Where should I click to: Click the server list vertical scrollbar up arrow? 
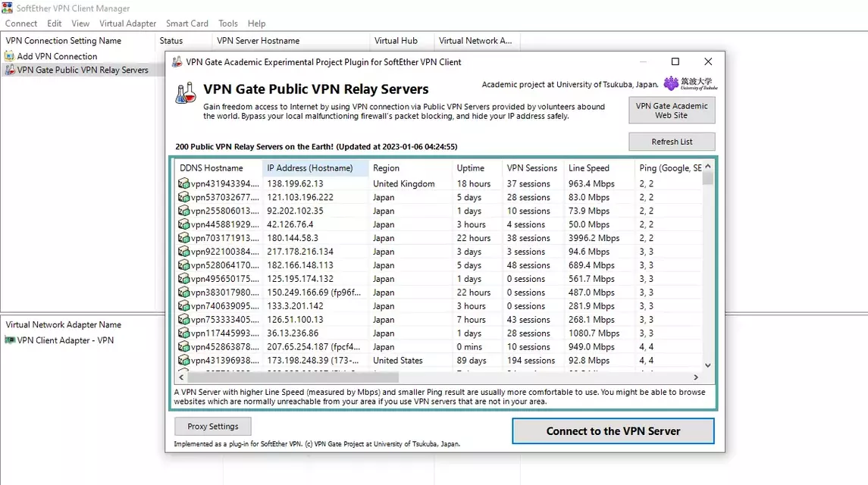tap(707, 166)
